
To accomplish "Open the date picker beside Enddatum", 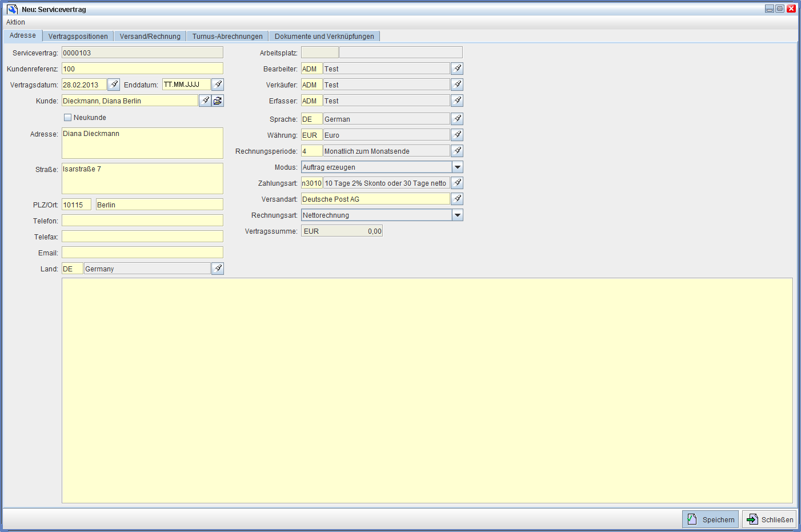I will point(218,85).
